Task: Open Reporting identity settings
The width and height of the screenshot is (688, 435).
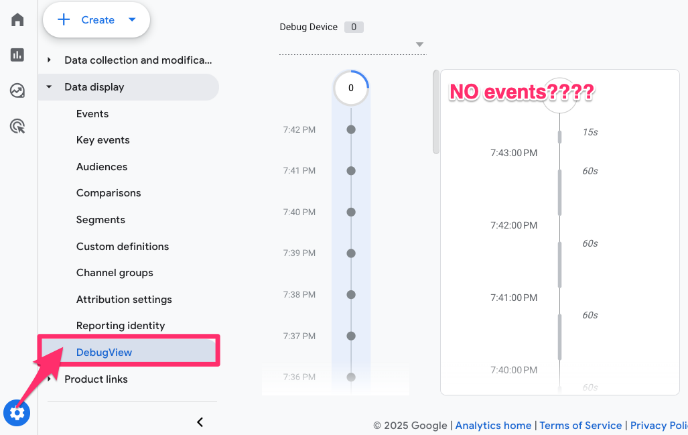Action: click(x=121, y=326)
